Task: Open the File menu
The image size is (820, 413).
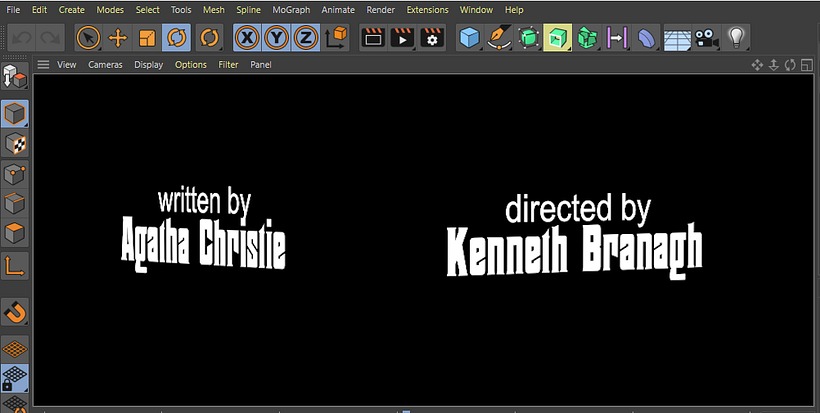Action: point(13,10)
